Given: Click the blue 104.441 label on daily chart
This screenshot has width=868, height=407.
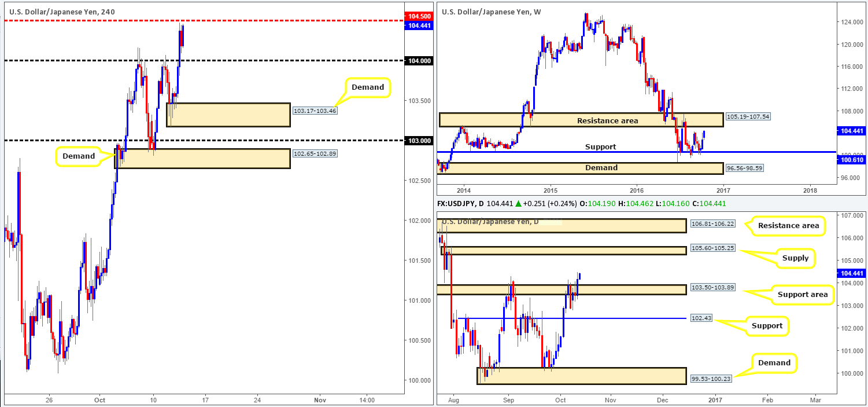Looking at the screenshot, I should pyautogui.click(x=852, y=273).
